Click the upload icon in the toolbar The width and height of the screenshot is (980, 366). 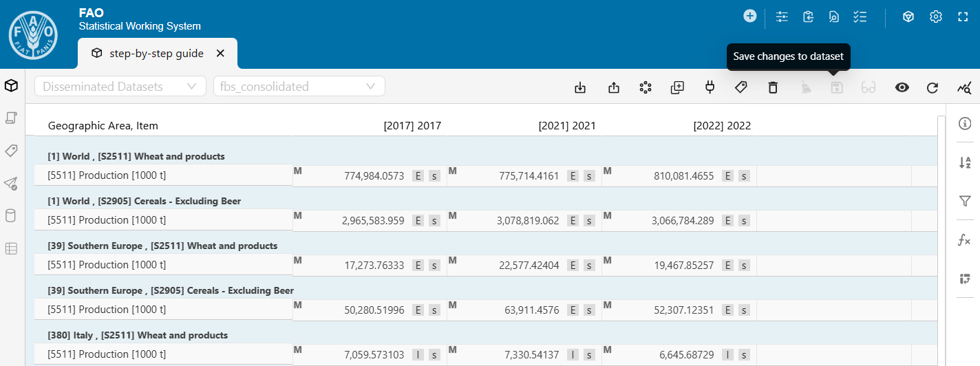tap(614, 87)
